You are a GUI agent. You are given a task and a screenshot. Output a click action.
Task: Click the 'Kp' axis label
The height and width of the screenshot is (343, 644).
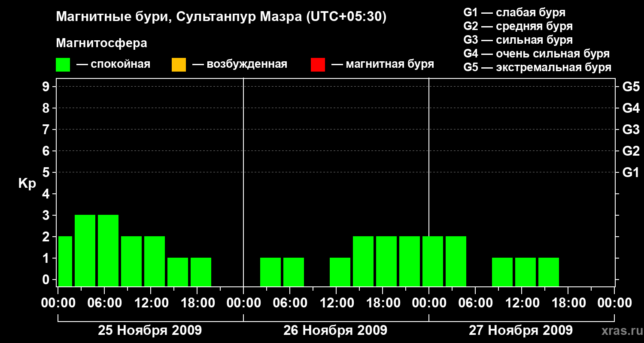(27, 183)
